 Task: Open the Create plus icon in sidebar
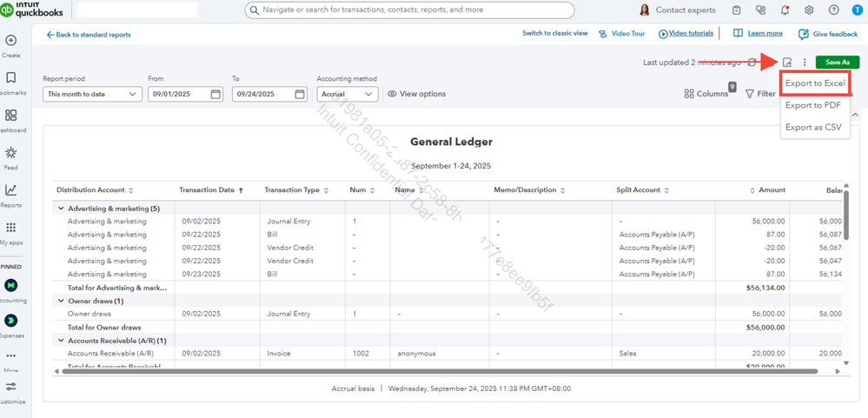coord(11,41)
